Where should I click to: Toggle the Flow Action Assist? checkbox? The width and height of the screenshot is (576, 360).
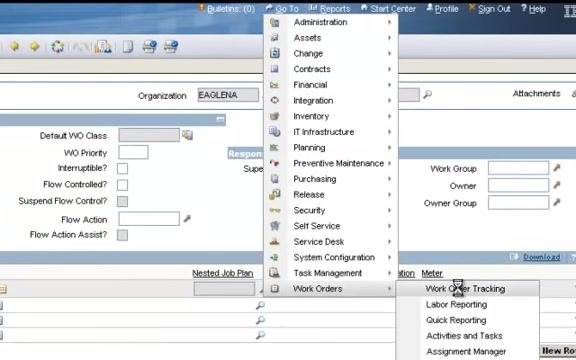pyautogui.click(x=122, y=235)
